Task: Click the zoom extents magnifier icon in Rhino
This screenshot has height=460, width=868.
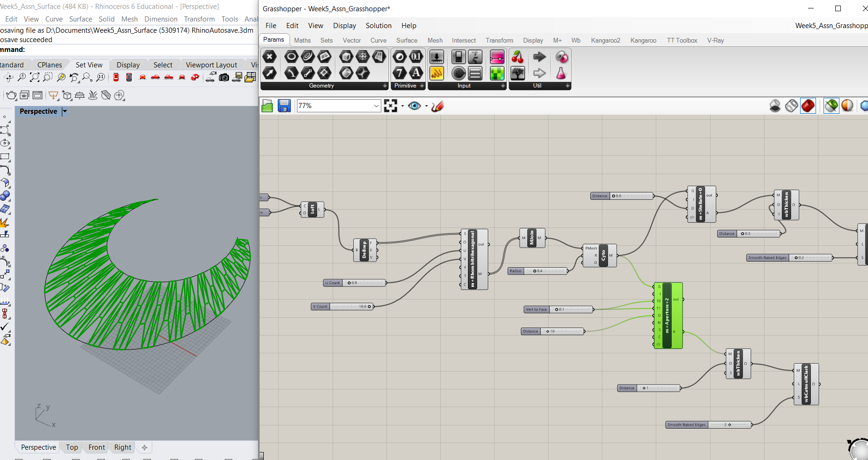Action: pyautogui.click(x=35, y=77)
